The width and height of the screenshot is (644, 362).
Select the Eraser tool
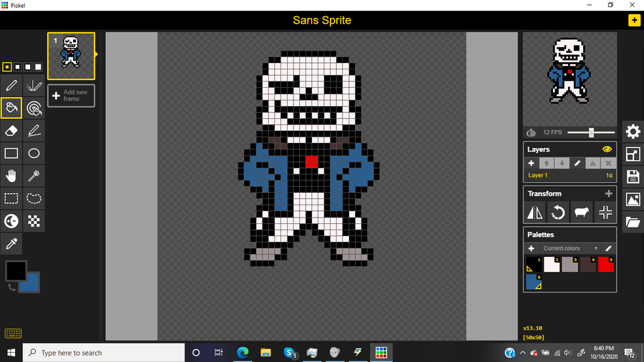click(11, 131)
